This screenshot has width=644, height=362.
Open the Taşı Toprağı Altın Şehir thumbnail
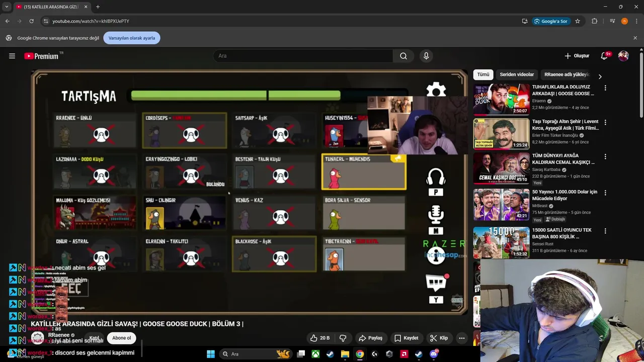tap(501, 134)
